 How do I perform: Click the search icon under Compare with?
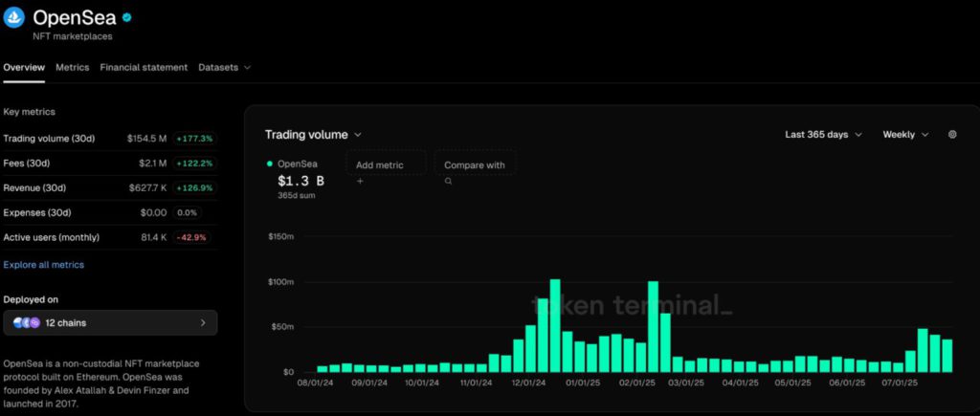448,180
